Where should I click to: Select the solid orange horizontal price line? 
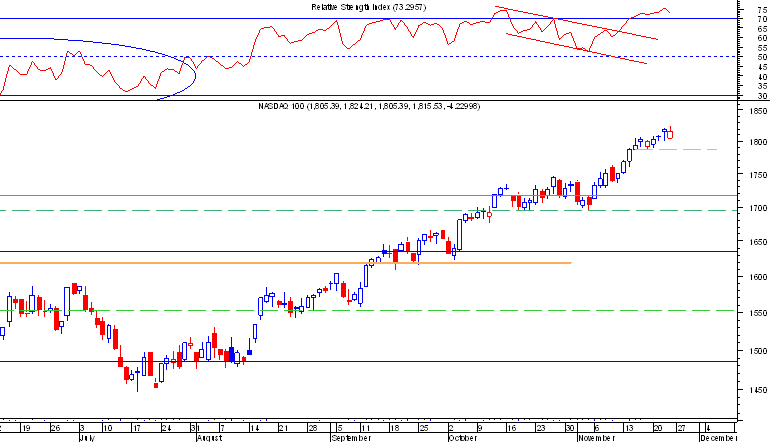pyautogui.click(x=285, y=263)
